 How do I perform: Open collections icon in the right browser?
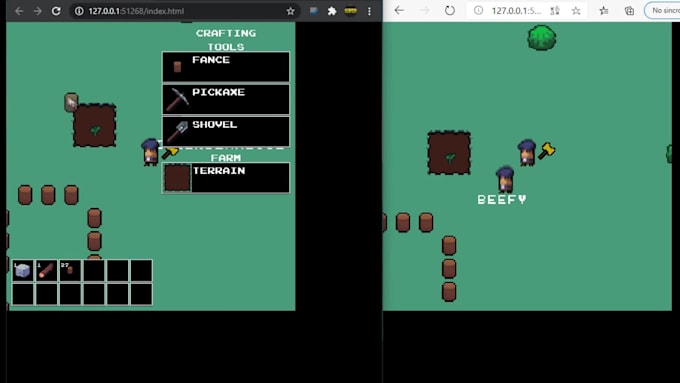point(629,11)
